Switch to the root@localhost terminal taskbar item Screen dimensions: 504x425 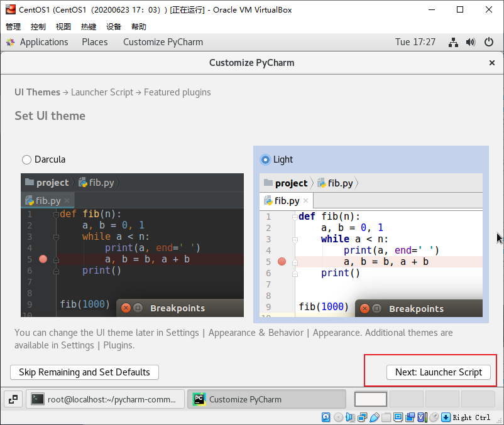tap(106, 399)
